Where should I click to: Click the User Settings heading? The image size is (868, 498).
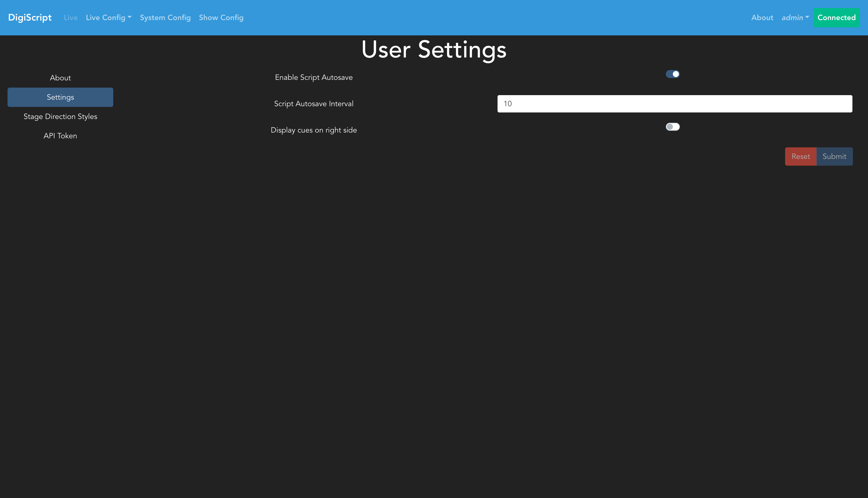tap(433, 50)
